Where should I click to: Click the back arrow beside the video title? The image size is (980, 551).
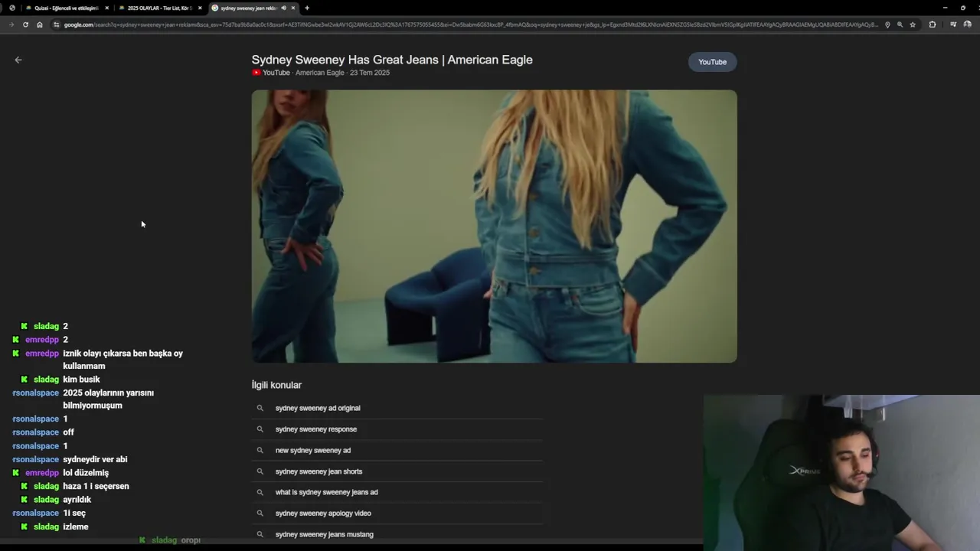(18, 60)
